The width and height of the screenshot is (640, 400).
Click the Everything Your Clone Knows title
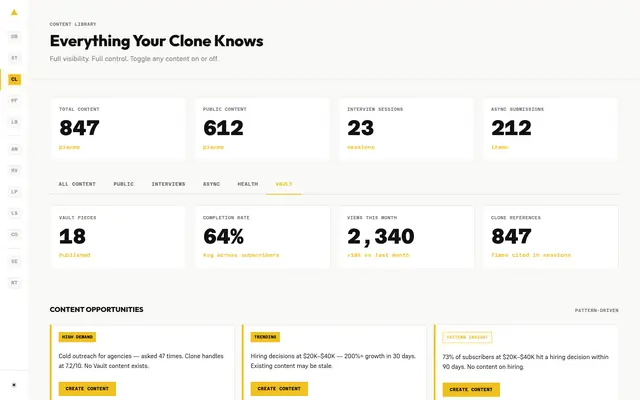pyautogui.click(x=156, y=41)
